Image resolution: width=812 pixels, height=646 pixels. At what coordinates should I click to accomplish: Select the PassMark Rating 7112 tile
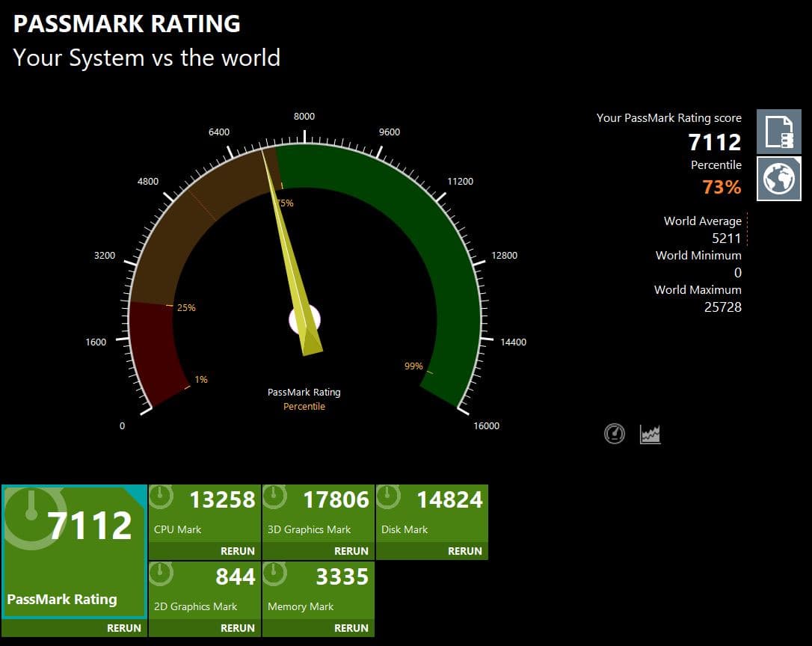(75, 561)
